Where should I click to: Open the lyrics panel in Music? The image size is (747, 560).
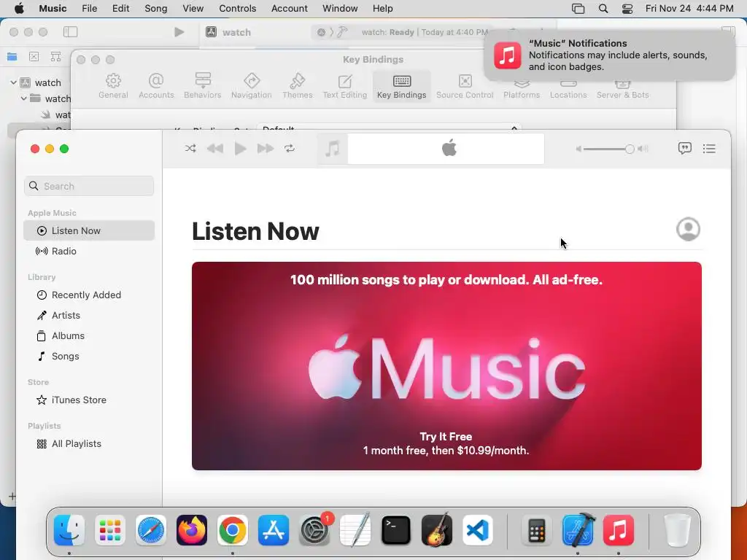pos(684,148)
